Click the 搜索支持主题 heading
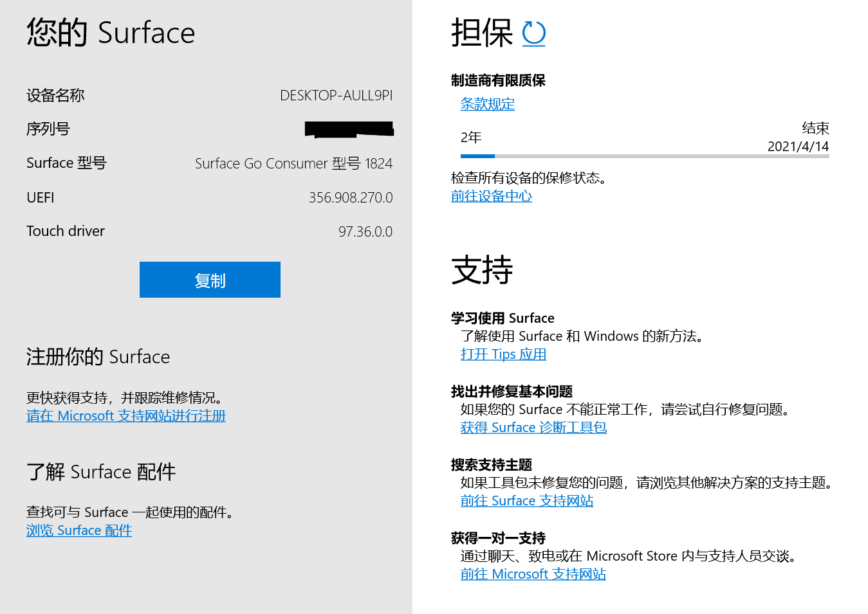 [x=492, y=465]
